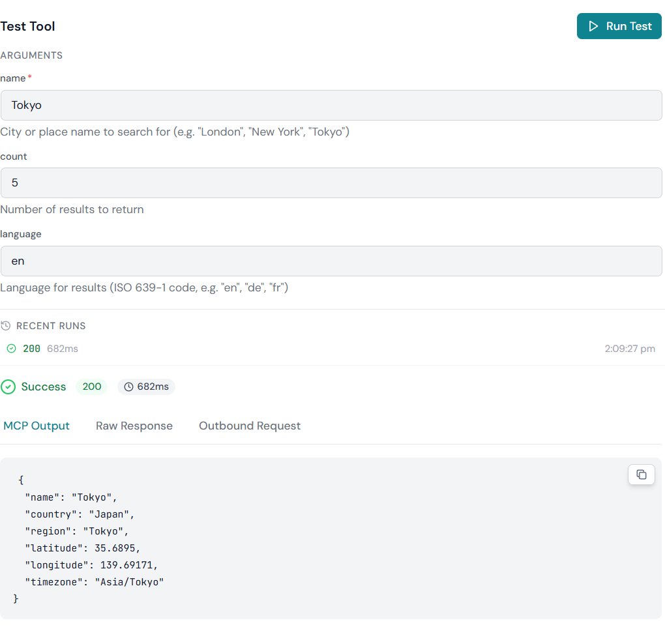665x644 pixels.
Task: Open the Raw Response tab
Action: tap(134, 426)
